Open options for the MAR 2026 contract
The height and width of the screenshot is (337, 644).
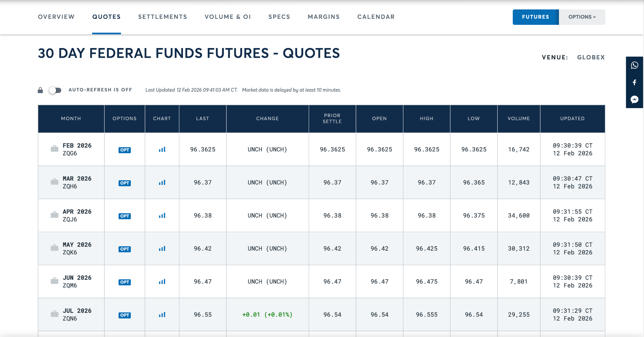click(124, 183)
